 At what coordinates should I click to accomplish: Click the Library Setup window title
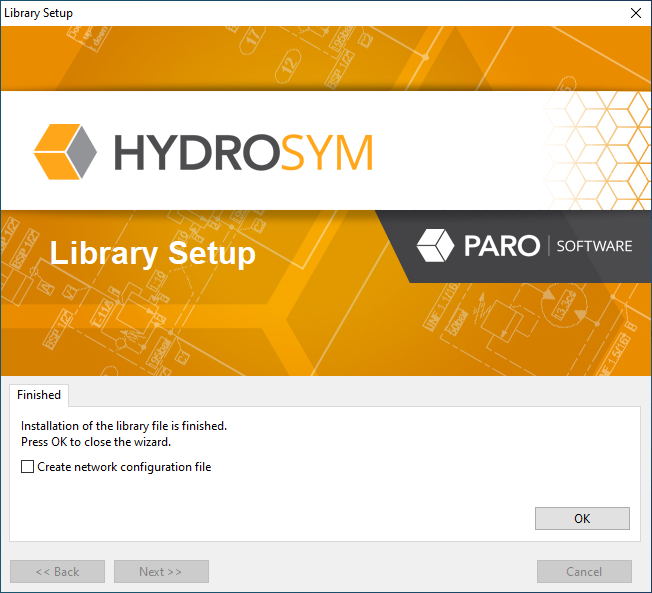coord(38,13)
